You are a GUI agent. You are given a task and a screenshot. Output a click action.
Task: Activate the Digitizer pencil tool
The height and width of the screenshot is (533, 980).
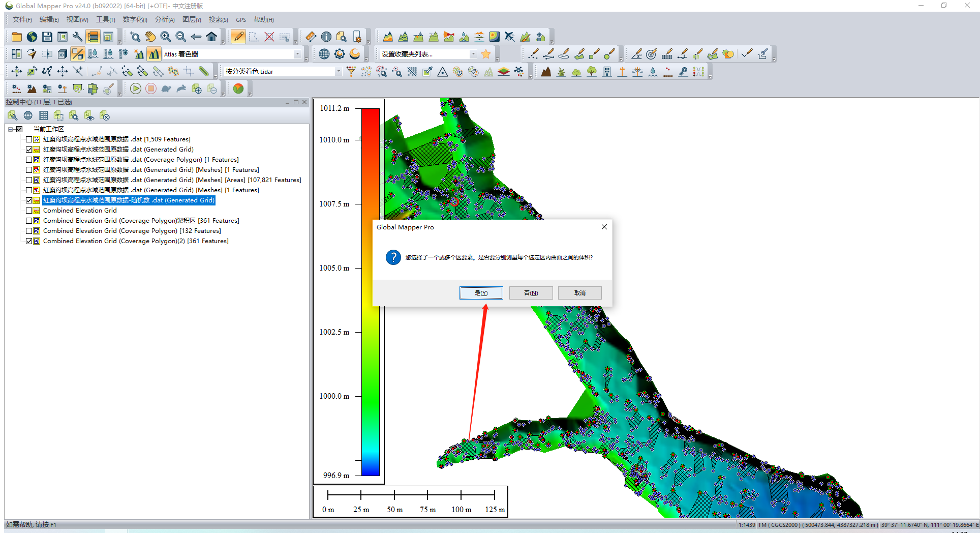click(x=238, y=37)
